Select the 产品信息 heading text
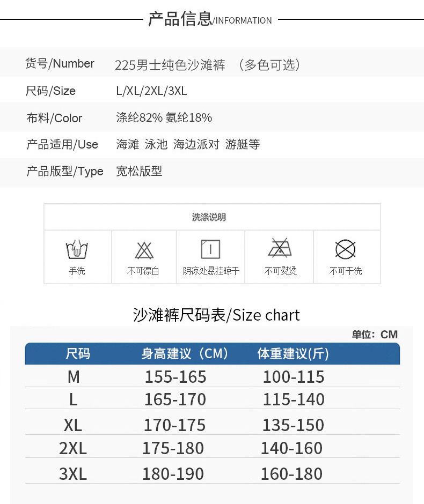The width and height of the screenshot is (424, 504). [180, 19]
